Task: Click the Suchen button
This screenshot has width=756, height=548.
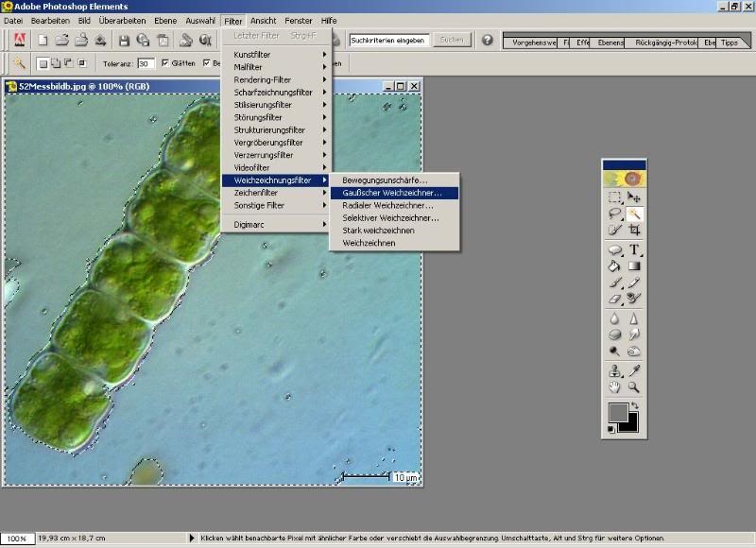Action: tap(453, 41)
